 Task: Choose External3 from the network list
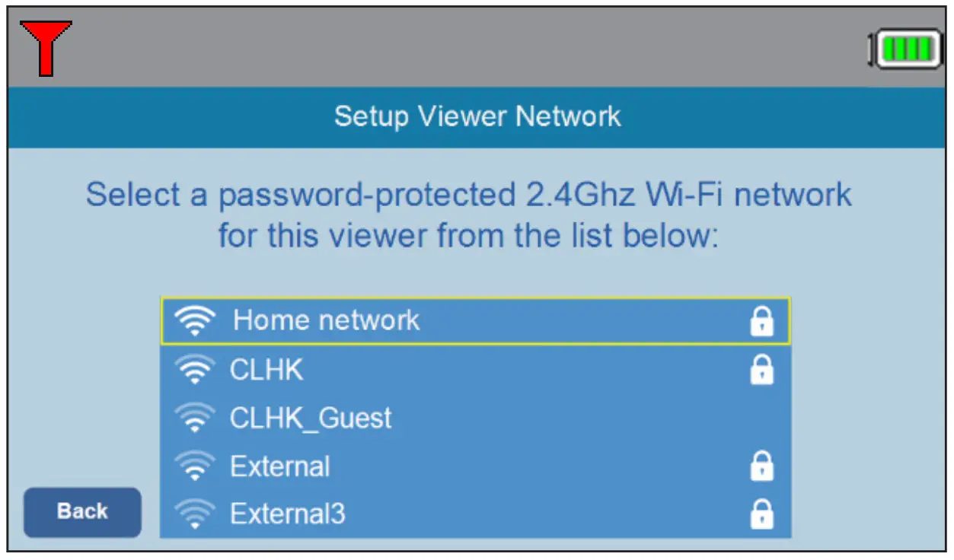point(457,514)
